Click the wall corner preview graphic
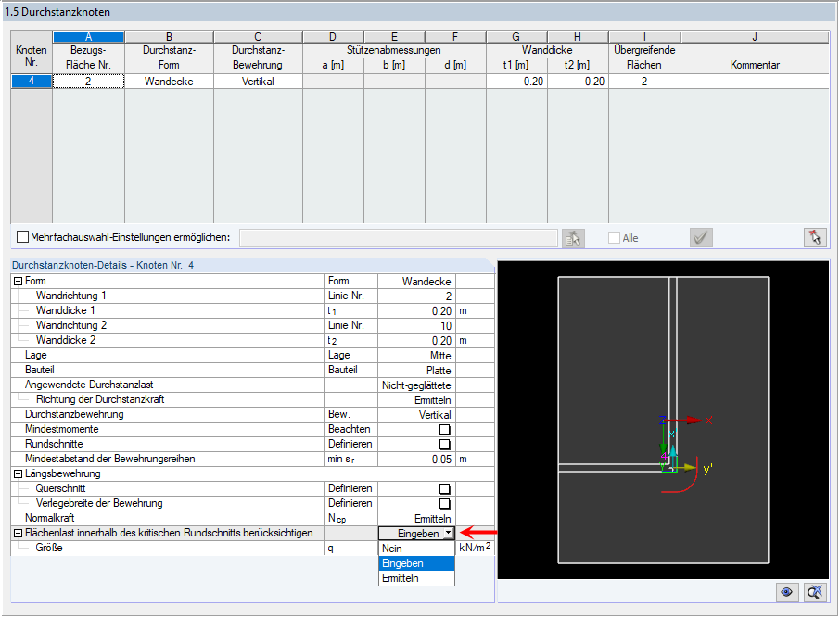 click(x=663, y=420)
